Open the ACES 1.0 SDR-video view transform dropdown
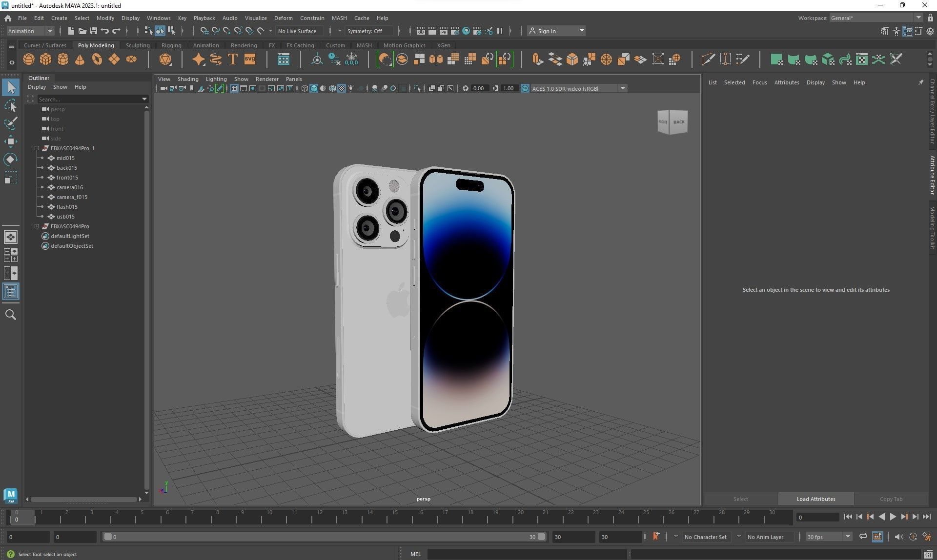The image size is (937, 560). click(x=579, y=88)
